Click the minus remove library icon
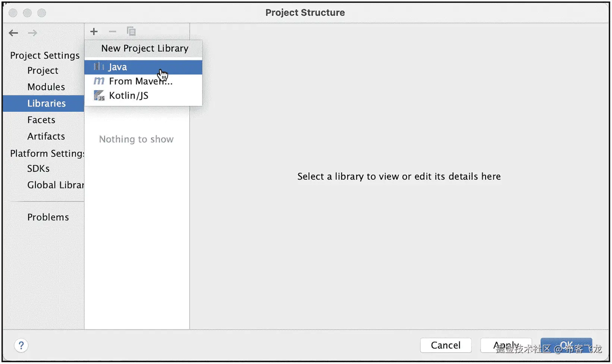The image size is (612, 364). (112, 32)
